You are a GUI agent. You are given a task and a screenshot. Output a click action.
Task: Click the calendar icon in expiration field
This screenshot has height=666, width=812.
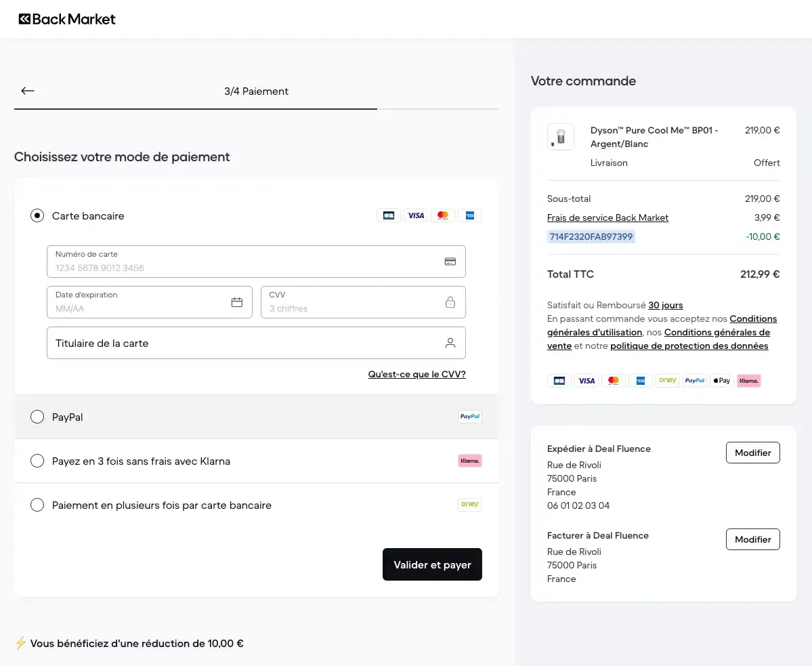click(236, 302)
